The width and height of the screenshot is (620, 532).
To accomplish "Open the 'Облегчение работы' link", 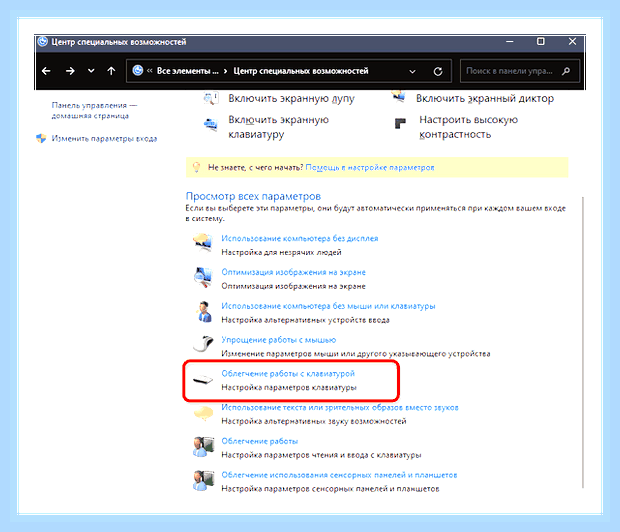I will pyautogui.click(x=260, y=441).
